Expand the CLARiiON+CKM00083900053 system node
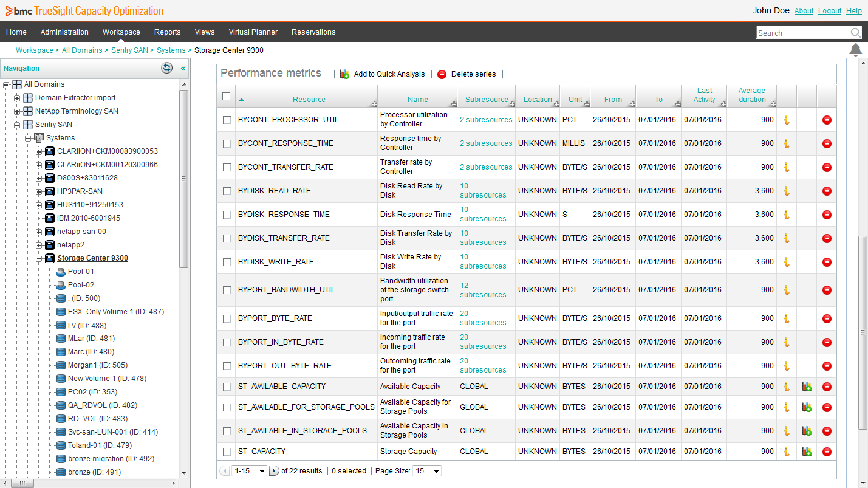This screenshot has width=868, height=488. (39, 151)
